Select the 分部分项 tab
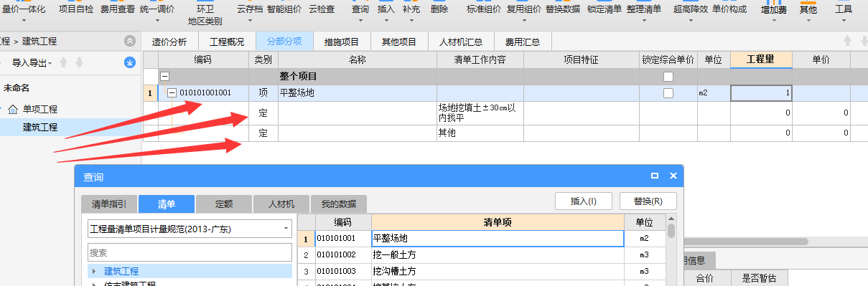 284,42
